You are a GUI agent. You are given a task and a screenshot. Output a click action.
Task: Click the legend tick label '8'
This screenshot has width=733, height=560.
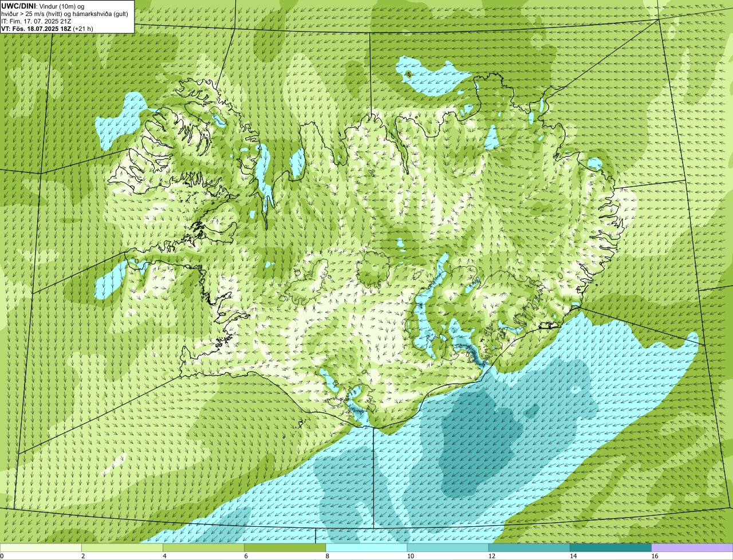coord(328,556)
